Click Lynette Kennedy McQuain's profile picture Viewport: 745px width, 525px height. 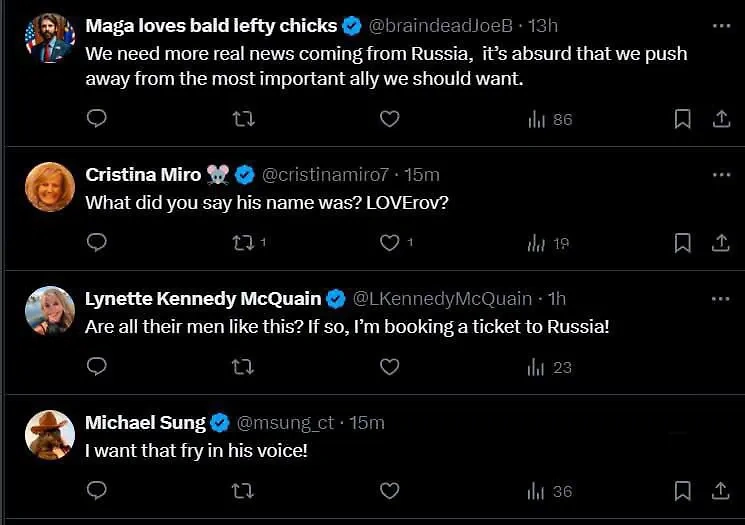click(x=50, y=310)
